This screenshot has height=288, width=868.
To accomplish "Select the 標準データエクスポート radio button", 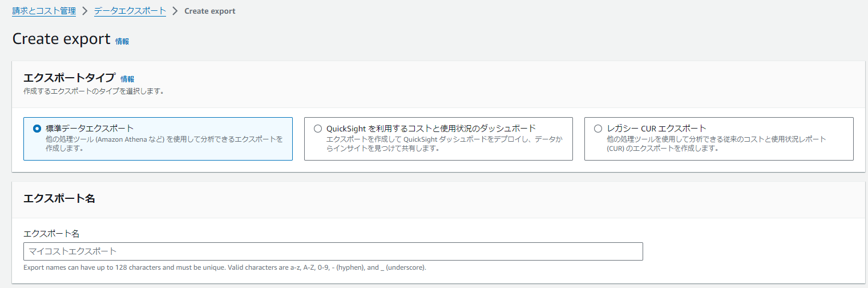I will [37, 129].
